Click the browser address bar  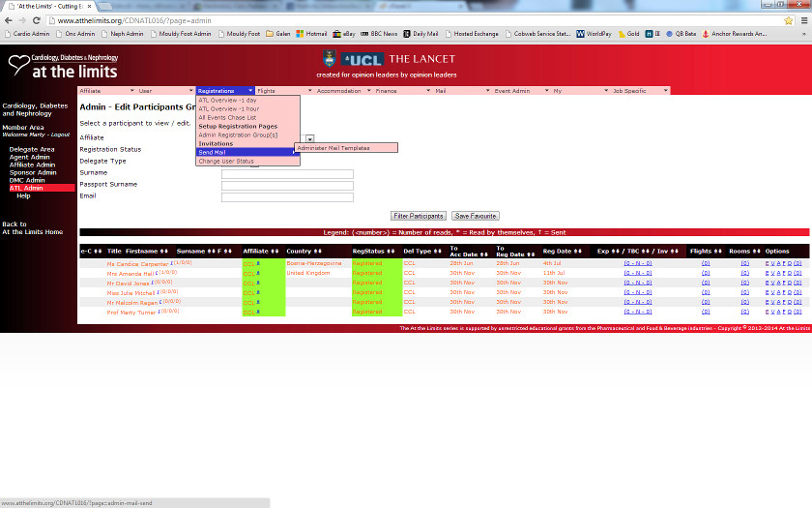click(x=415, y=20)
